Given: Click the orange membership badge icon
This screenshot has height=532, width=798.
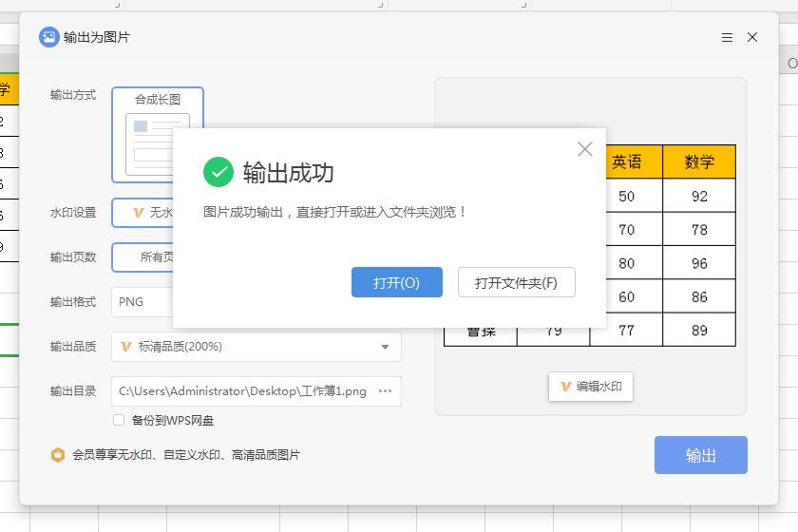Looking at the screenshot, I should coord(58,455).
